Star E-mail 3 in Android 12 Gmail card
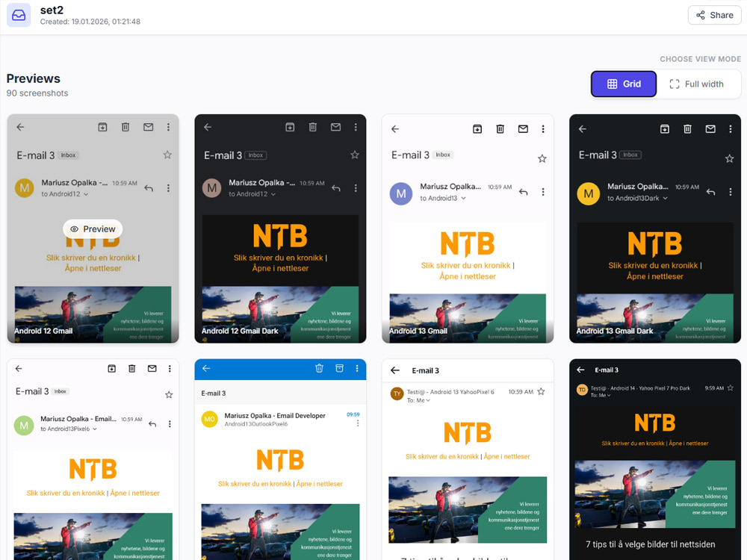Viewport: 747px width, 560px height. [x=167, y=155]
